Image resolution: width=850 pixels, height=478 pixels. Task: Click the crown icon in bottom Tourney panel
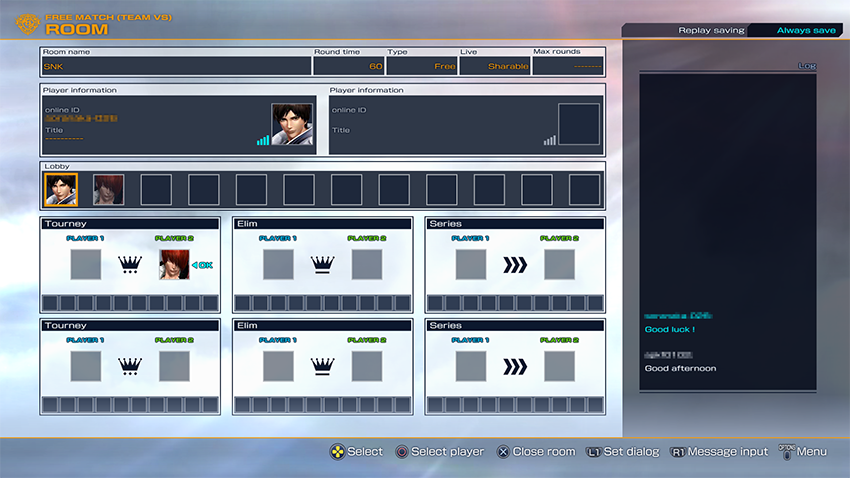coord(130,366)
